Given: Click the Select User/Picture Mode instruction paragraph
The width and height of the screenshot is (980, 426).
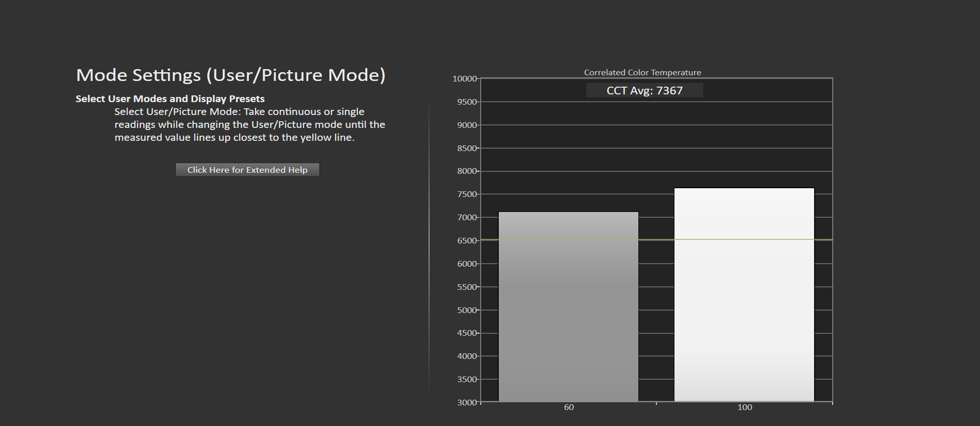Looking at the screenshot, I should (x=249, y=125).
